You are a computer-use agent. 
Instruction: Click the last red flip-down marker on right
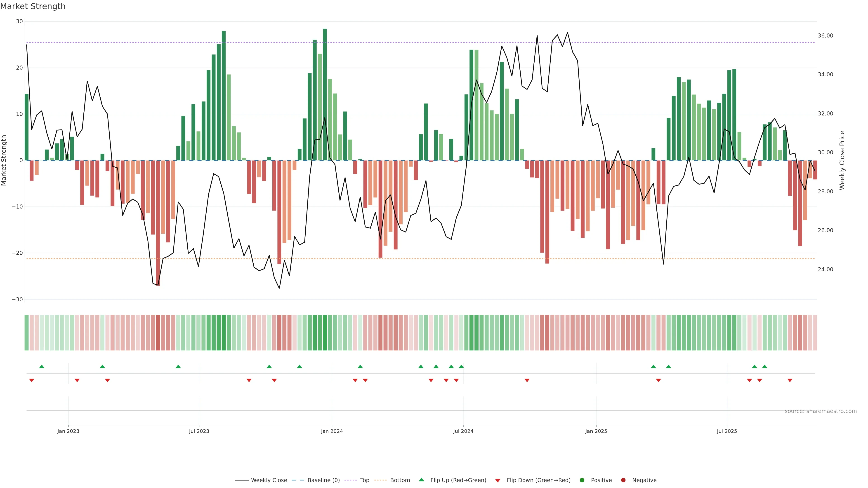pos(790,380)
